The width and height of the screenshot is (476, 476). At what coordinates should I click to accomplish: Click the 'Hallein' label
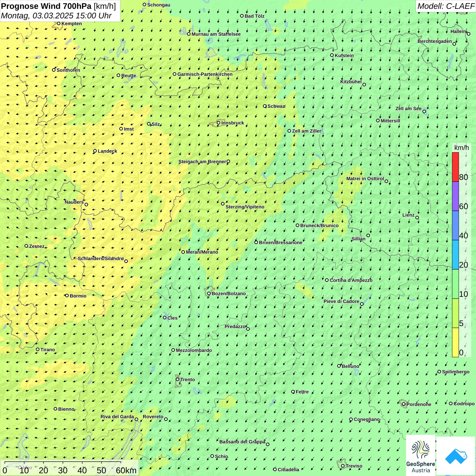tap(458, 31)
